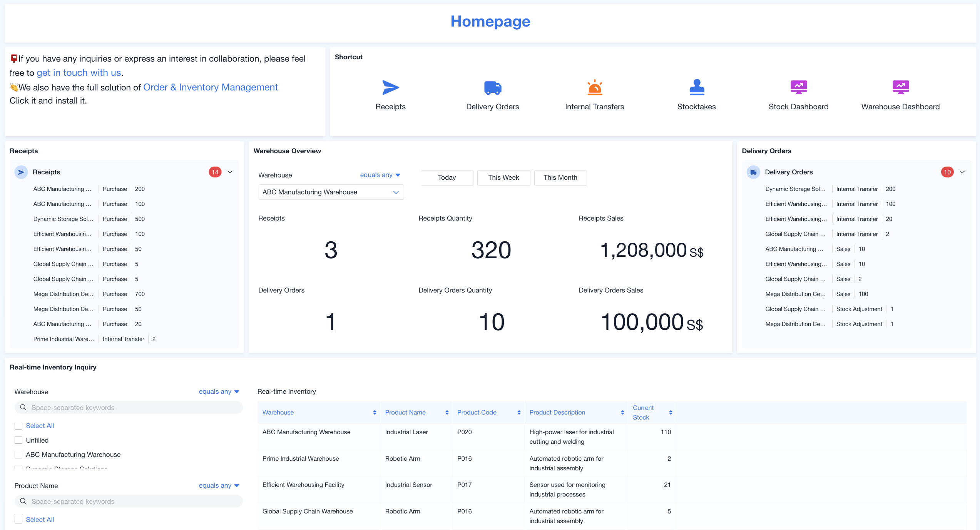Viewport: 980px width, 530px height.
Task: Open the Order & Inventory Management link
Action: point(210,87)
